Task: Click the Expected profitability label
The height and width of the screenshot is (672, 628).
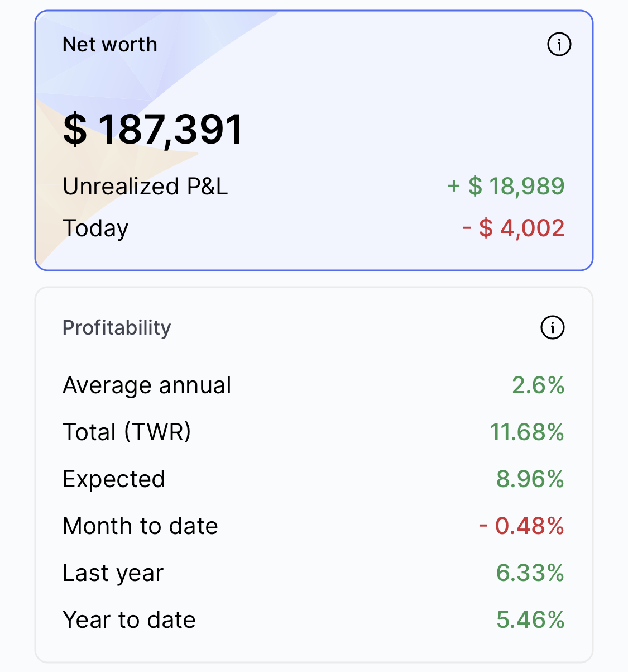Action: (114, 479)
